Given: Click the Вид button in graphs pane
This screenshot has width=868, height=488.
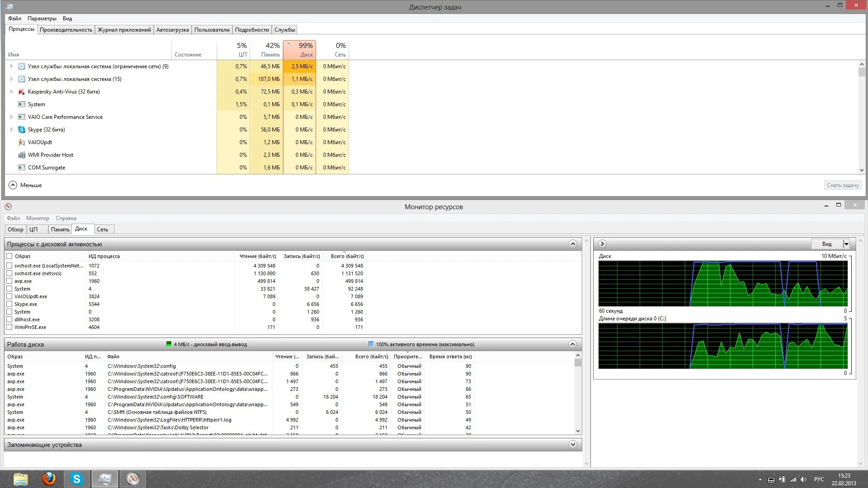Looking at the screenshot, I should [x=827, y=244].
